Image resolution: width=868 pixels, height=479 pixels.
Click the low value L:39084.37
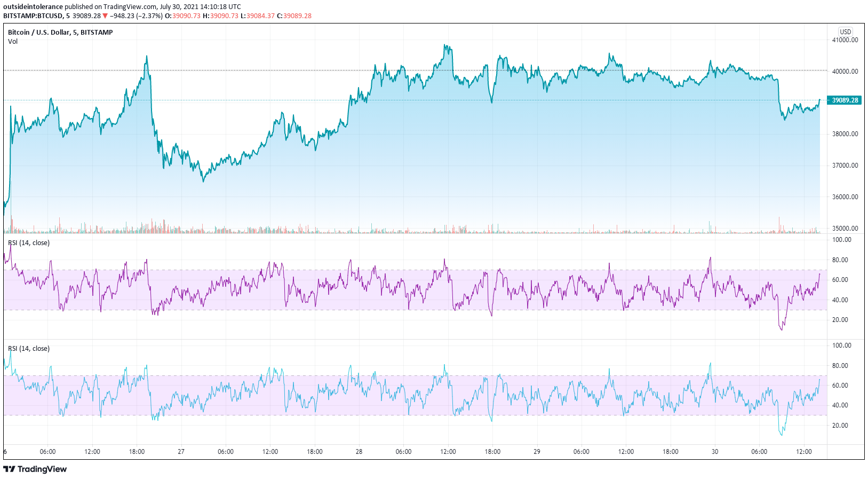(258, 15)
